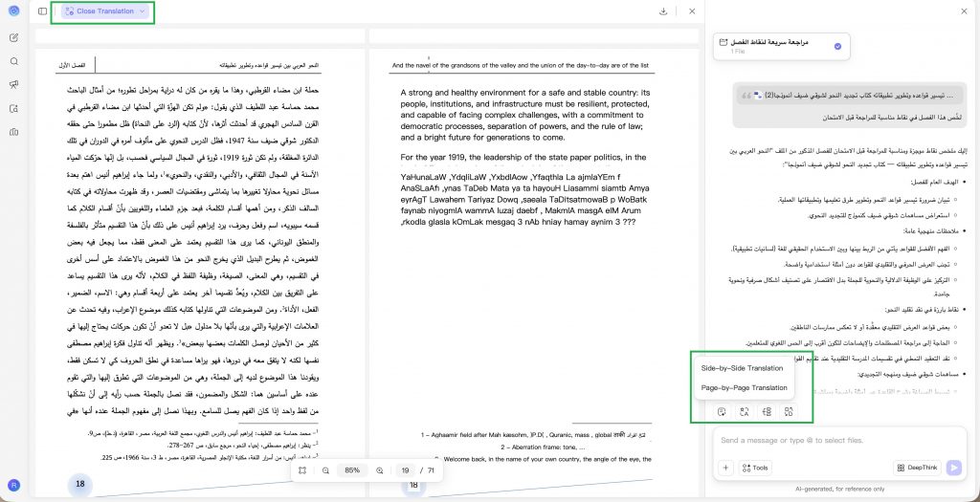Open the search icon in left sidebar
Viewport: 980px width, 502px height.
pyautogui.click(x=13, y=61)
